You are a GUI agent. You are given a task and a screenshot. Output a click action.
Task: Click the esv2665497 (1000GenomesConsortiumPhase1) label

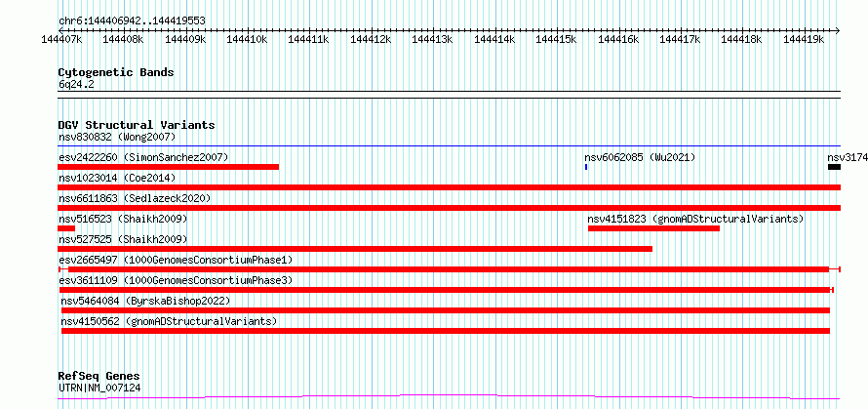click(x=176, y=260)
